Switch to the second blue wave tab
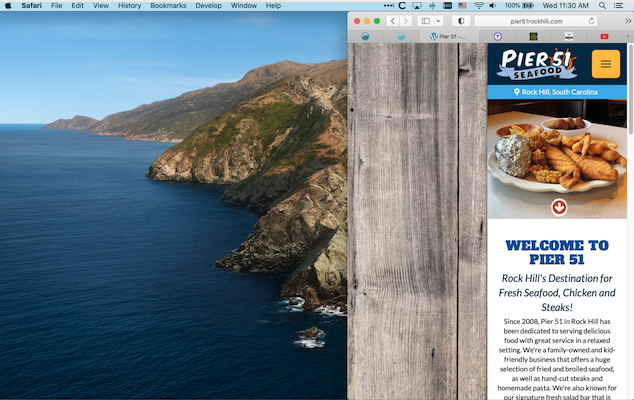This screenshot has height=400, width=634. pyautogui.click(x=401, y=36)
